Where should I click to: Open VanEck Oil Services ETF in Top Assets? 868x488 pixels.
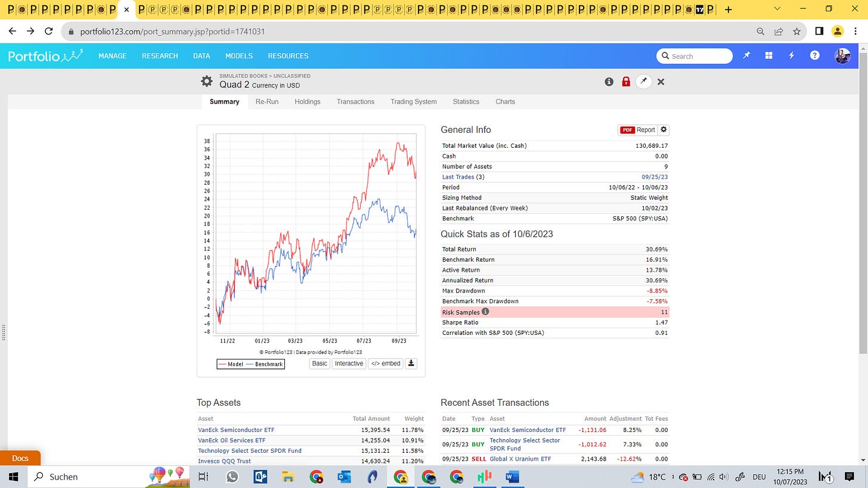click(231, 440)
